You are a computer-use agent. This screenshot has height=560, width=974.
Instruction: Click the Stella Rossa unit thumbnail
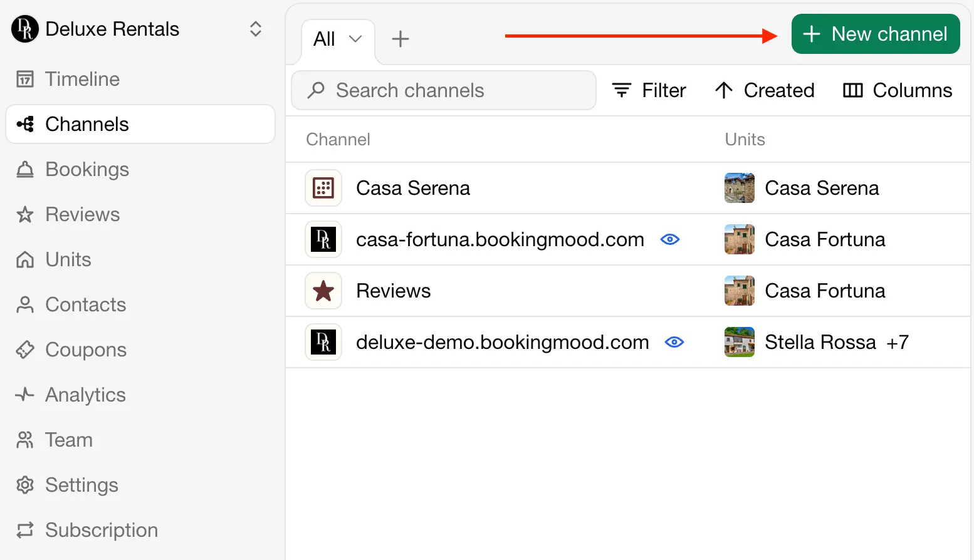tap(740, 342)
